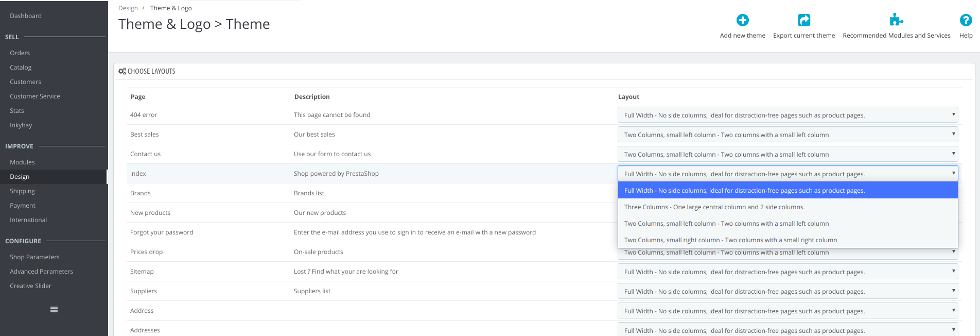Collapse the sidebar using the hamburger icon

click(x=54, y=310)
